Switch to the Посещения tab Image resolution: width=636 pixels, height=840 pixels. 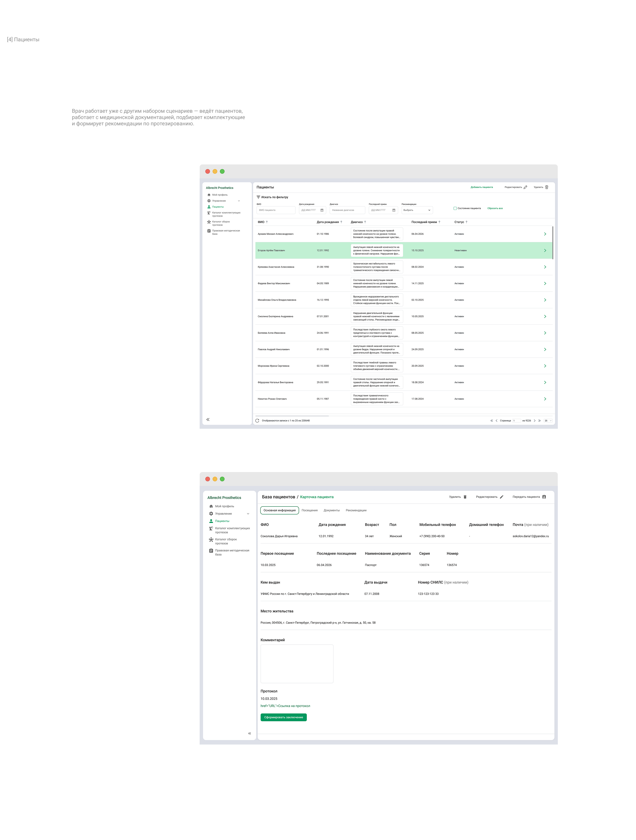click(x=309, y=510)
